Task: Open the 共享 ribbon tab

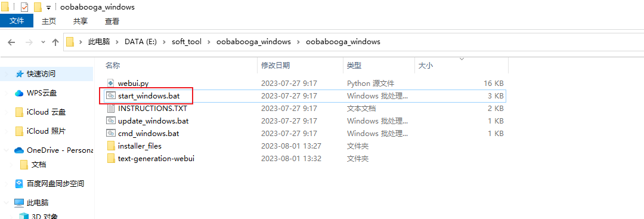Action: [x=80, y=21]
